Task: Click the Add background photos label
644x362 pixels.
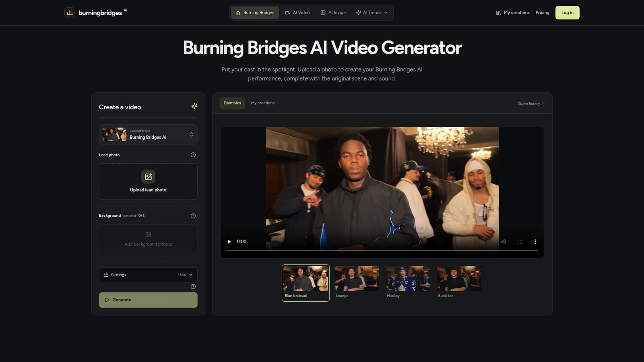Action: [x=148, y=244]
